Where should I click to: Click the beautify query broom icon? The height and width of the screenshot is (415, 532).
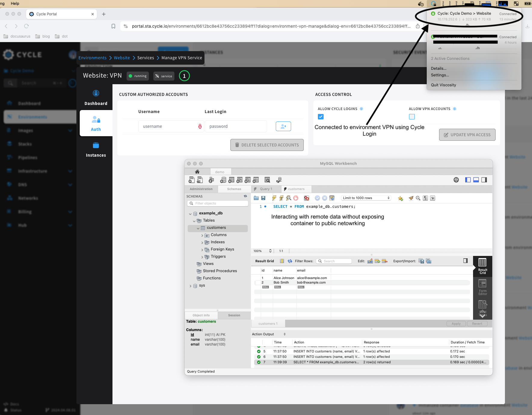pyautogui.click(x=411, y=198)
